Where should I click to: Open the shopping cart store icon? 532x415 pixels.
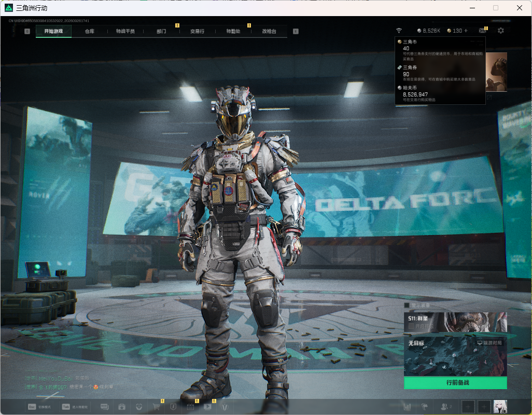156,407
